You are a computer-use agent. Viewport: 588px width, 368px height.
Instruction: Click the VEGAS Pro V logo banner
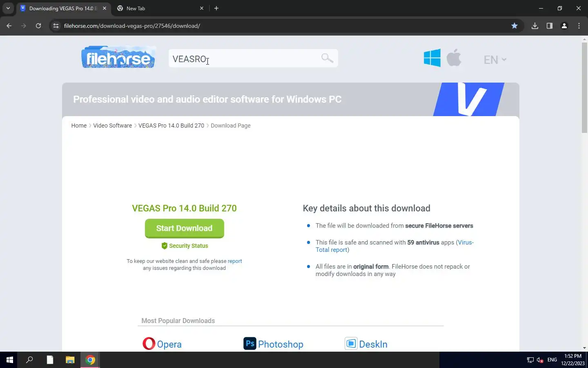pos(469,99)
